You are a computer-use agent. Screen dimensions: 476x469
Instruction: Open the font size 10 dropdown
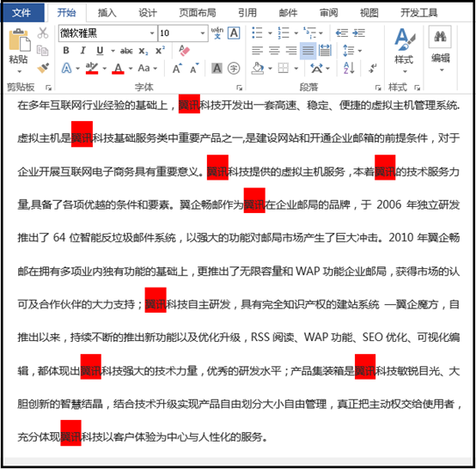[203, 33]
